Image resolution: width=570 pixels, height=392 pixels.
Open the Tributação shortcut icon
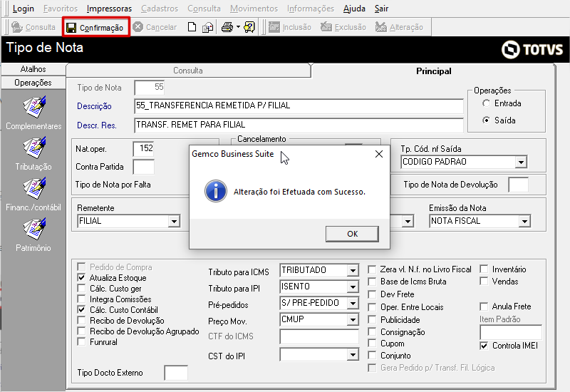click(x=34, y=148)
